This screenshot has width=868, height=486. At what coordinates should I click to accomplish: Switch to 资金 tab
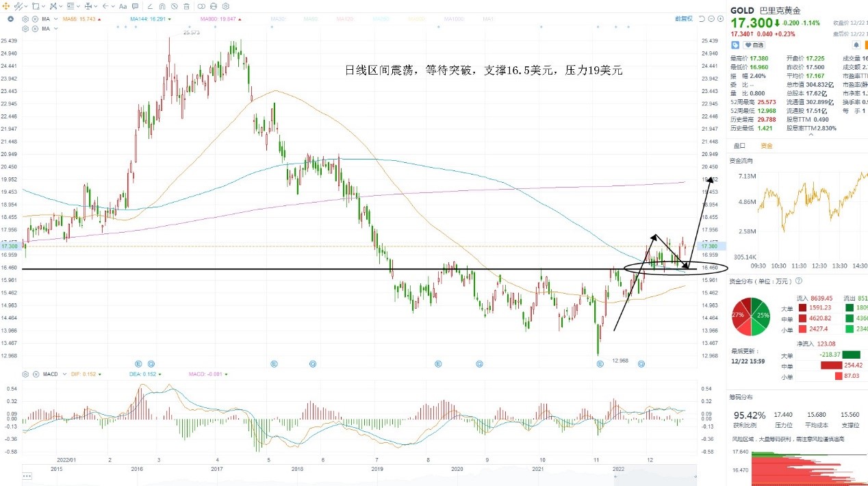click(766, 145)
